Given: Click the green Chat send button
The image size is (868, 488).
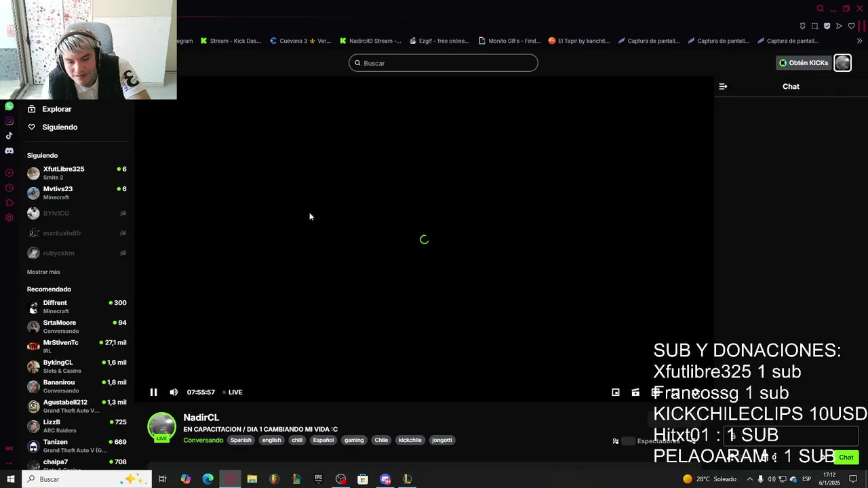Looking at the screenshot, I should pos(846,457).
